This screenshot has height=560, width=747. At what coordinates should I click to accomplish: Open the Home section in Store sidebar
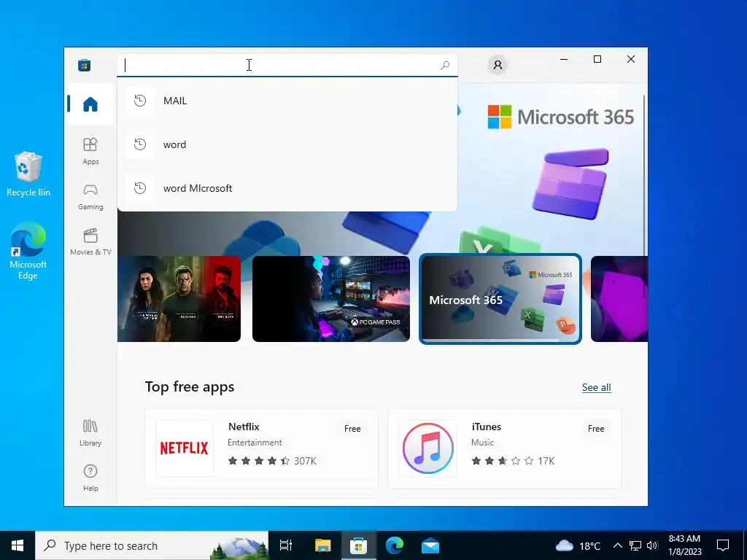(x=90, y=104)
